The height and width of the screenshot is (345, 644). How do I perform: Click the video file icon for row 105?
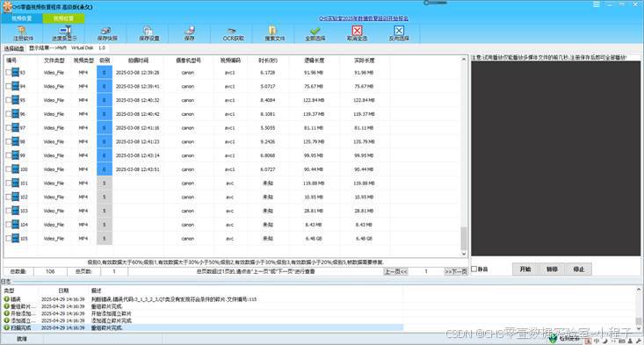point(16,239)
